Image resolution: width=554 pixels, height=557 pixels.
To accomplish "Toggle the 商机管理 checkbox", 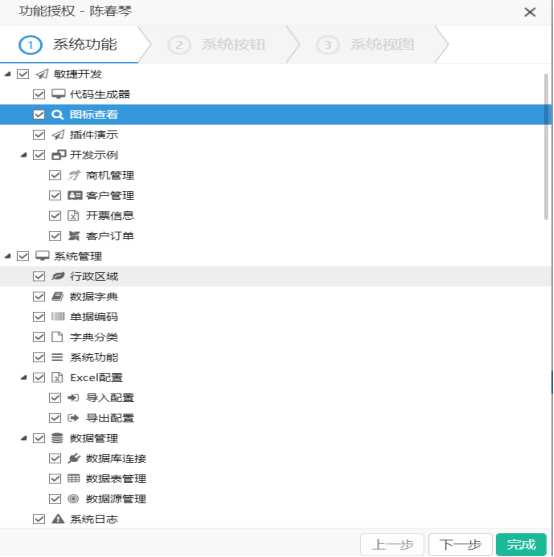I will click(x=55, y=175).
